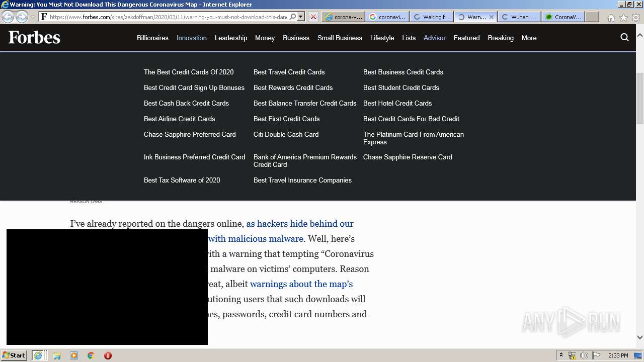
Task: Open the Featured menu
Action: (x=466, y=38)
